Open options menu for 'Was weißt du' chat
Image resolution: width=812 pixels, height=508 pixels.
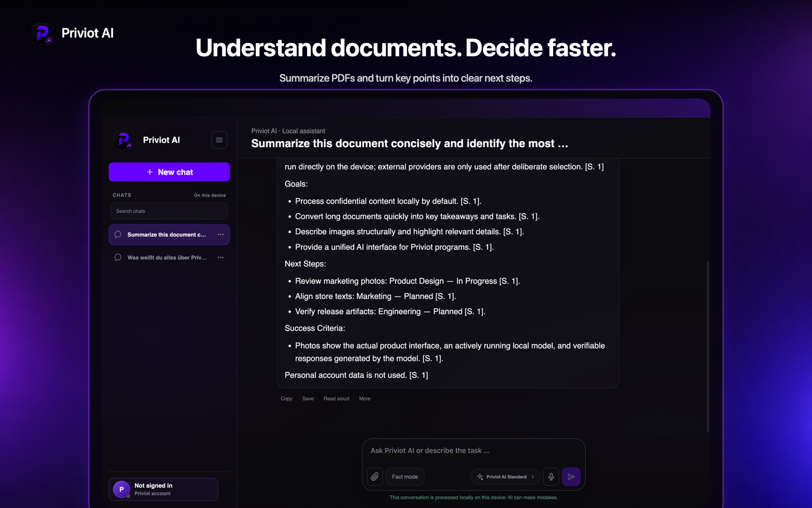[221, 258]
